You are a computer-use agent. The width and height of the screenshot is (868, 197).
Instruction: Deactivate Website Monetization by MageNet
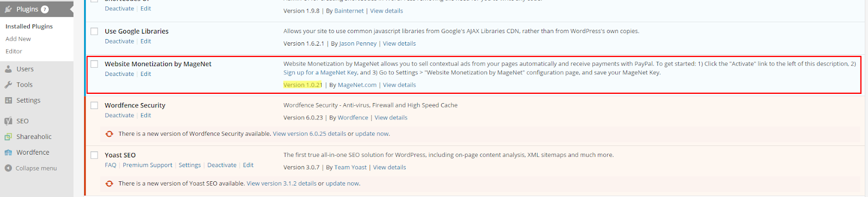point(119,74)
